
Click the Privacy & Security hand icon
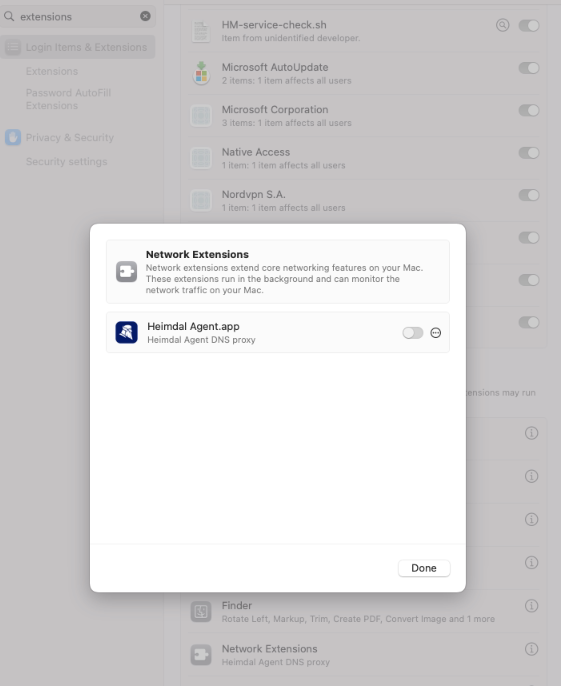tap(13, 137)
